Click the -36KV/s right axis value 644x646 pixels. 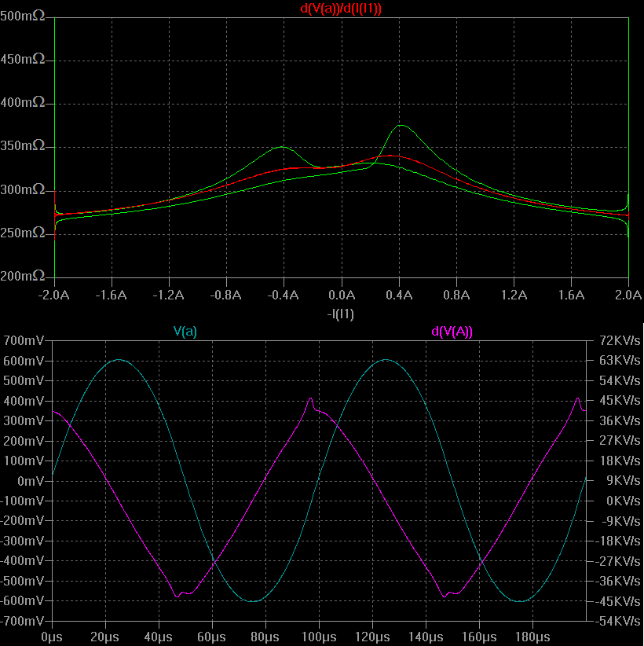(618, 581)
